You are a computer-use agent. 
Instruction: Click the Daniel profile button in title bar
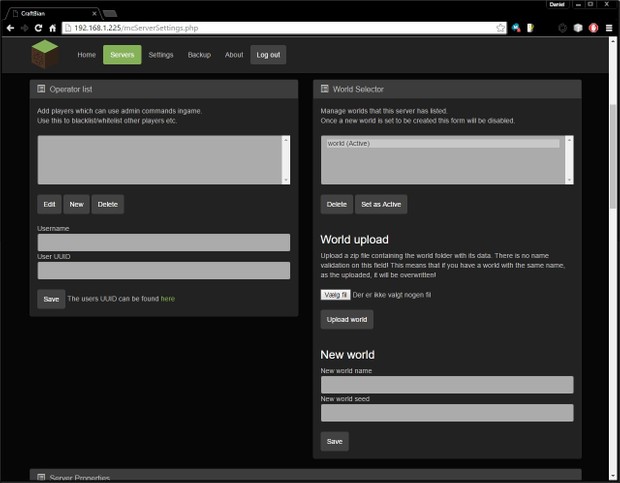tap(557, 4)
